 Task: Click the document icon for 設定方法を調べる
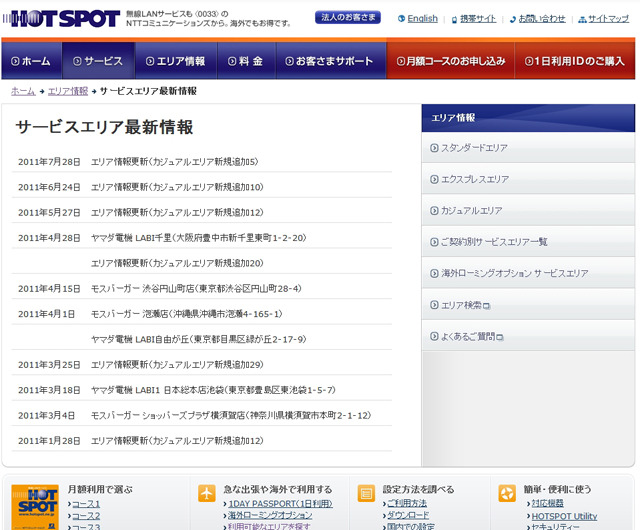click(366, 493)
